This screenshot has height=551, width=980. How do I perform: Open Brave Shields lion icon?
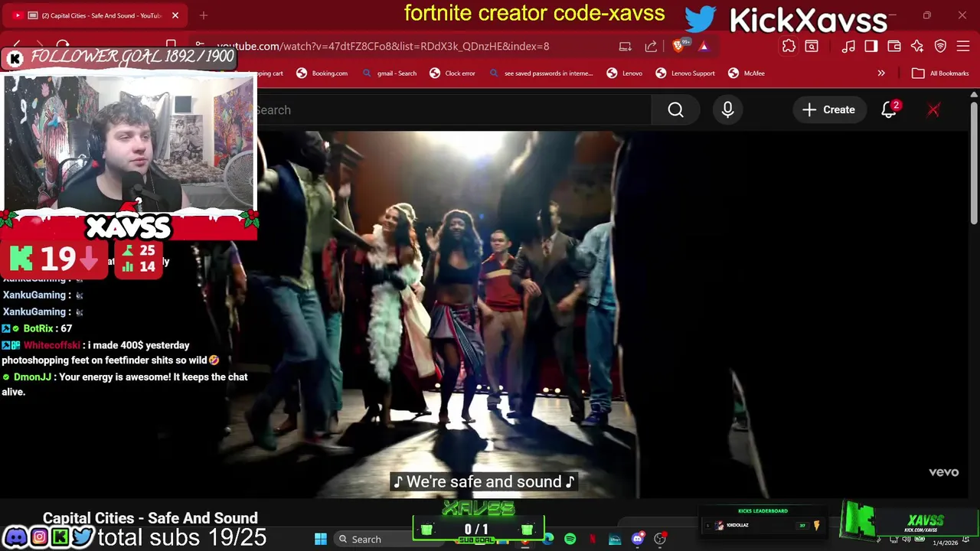[x=678, y=46]
